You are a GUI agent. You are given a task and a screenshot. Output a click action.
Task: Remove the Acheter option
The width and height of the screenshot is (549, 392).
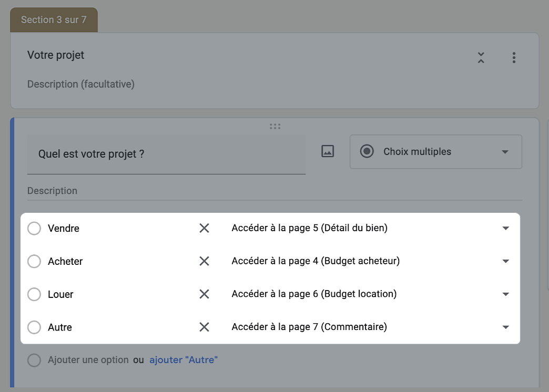click(x=204, y=261)
